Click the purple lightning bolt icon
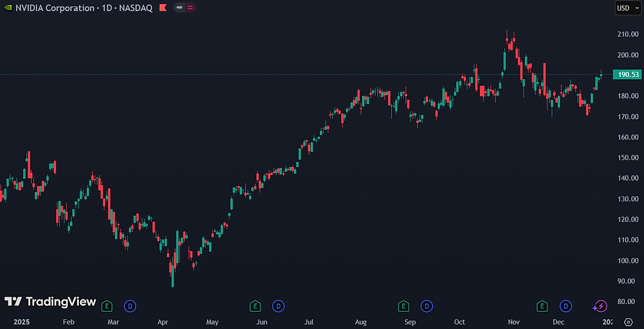Image resolution: width=644 pixels, height=329 pixels. pyautogui.click(x=599, y=306)
